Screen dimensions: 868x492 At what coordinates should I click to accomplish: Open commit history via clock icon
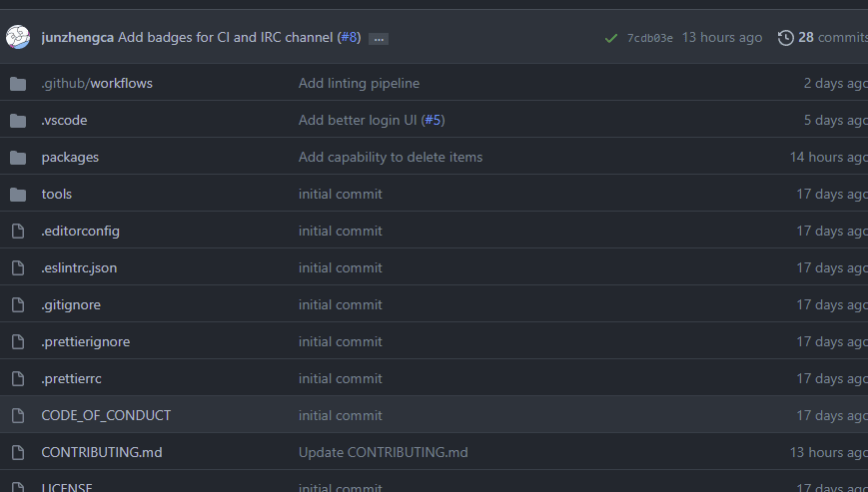pyautogui.click(x=785, y=38)
